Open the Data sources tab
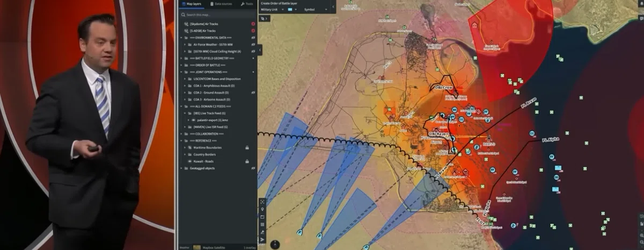Image resolution: width=644 pixels, height=250 pixels. click(x=222, y=4)
